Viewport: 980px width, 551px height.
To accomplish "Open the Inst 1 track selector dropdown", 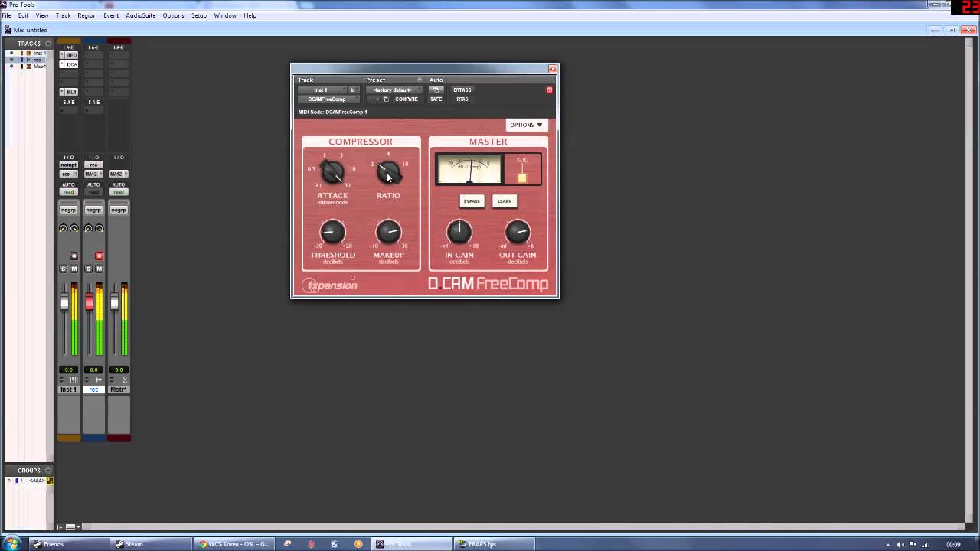I will pyautogui.click(x=322, y=90).
